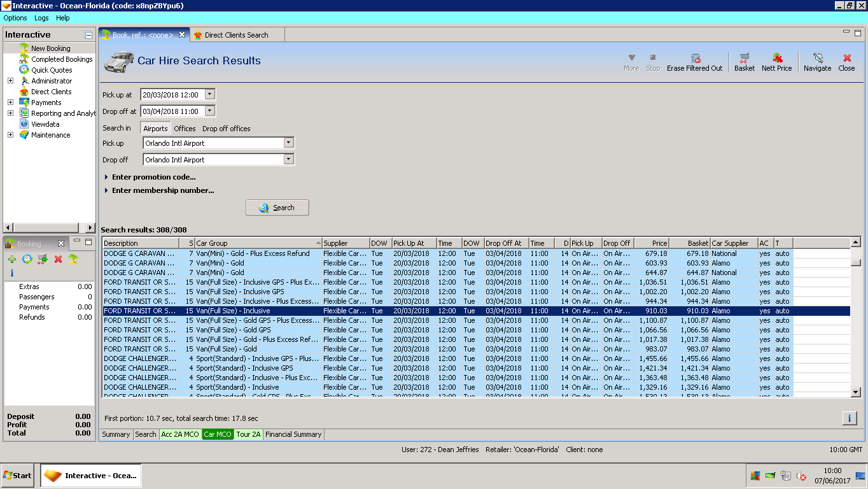Click the blue info button at bottom right
The image size is (868, 489).
click(849, 418)
